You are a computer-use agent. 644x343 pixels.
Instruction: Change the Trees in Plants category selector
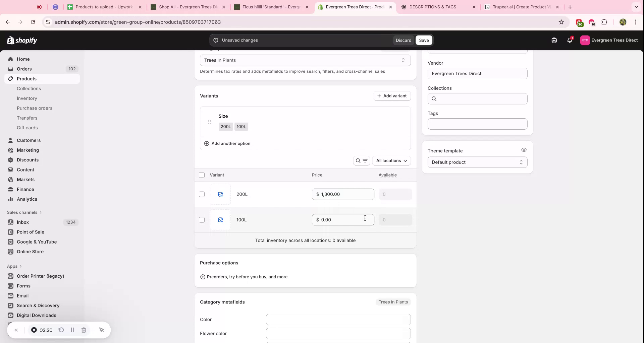coord(305,60)
